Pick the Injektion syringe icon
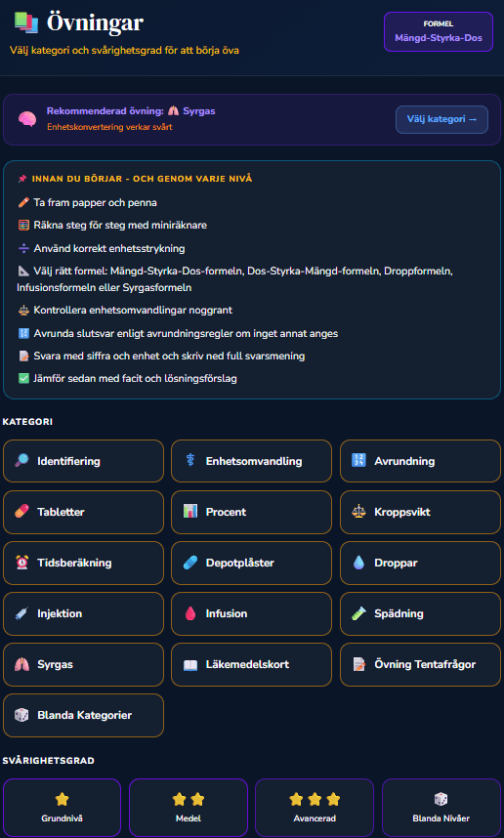504x838 pixels. (x=21, y=613)
